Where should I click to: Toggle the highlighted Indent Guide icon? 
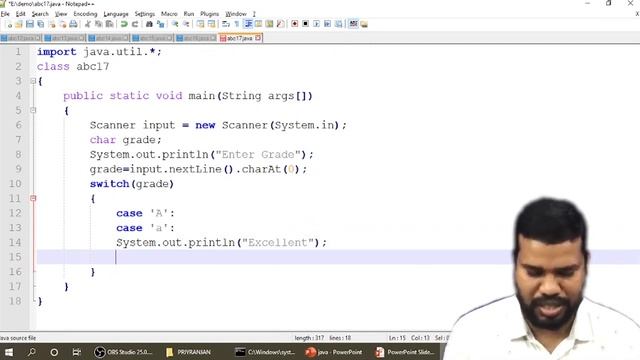pyautogui.click(x=248, y=24)
